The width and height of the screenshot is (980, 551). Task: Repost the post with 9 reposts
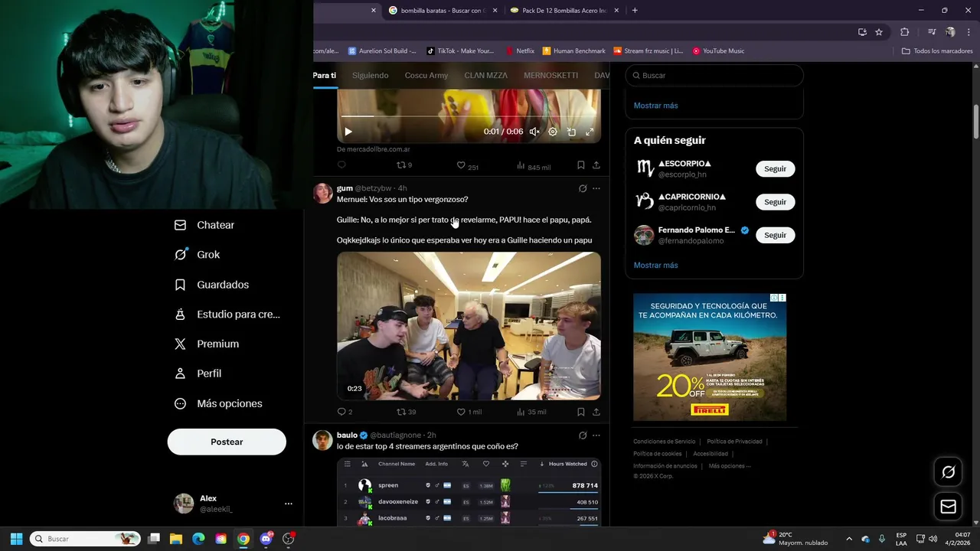pyautogui.click(x=403, y=165)
